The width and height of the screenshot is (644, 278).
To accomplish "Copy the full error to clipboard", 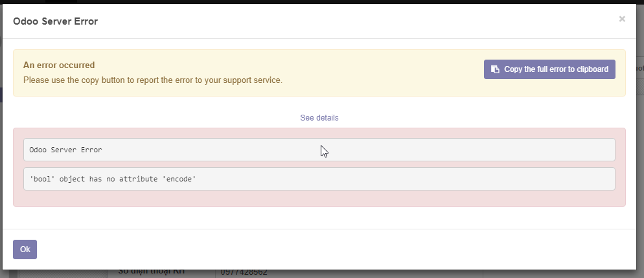I will (x=549, y=69).
